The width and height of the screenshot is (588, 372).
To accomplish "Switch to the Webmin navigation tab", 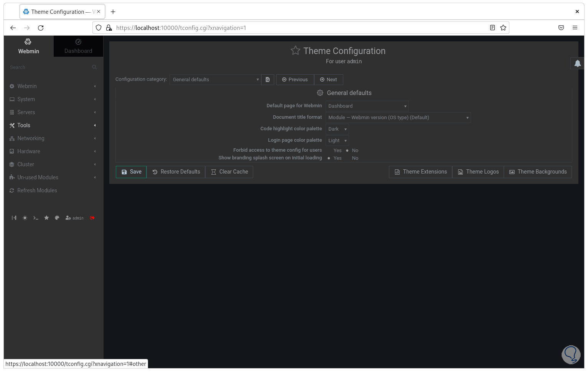I will [x=29, y=46].
